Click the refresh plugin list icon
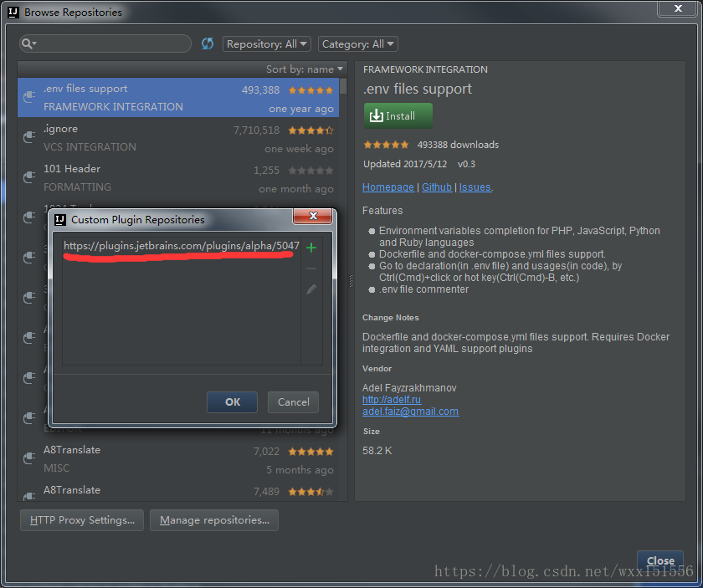Image resolution: width=703 pixels, height=588 pixels. (x=208, y=44)
